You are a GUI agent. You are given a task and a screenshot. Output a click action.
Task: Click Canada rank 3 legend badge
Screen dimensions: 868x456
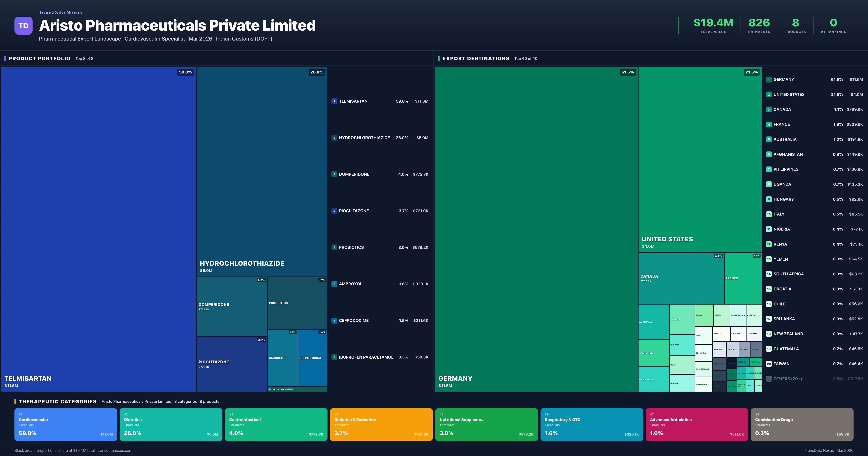769,110
